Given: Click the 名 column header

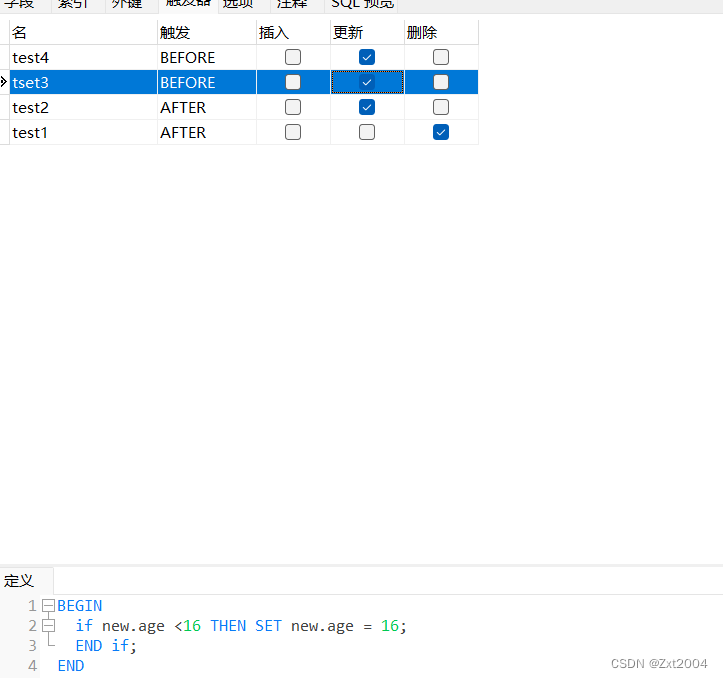Looking at the screenshot, I should coord(83,32).
